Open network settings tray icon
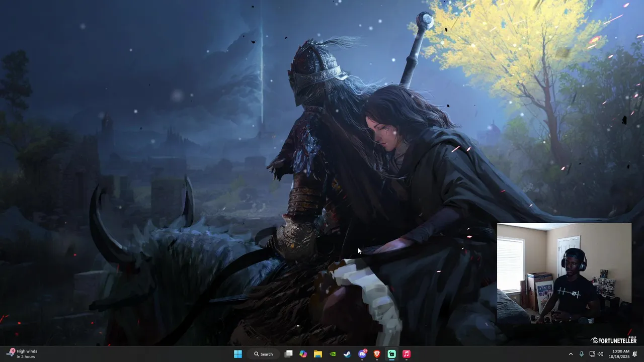The width and height of the screenshot is (644, 362). pos(592,354)
